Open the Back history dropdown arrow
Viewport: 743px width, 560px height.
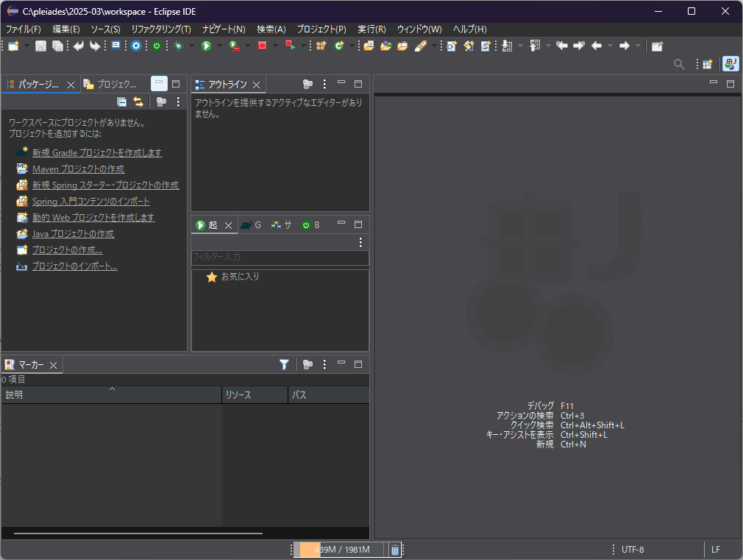pos(611,46)
